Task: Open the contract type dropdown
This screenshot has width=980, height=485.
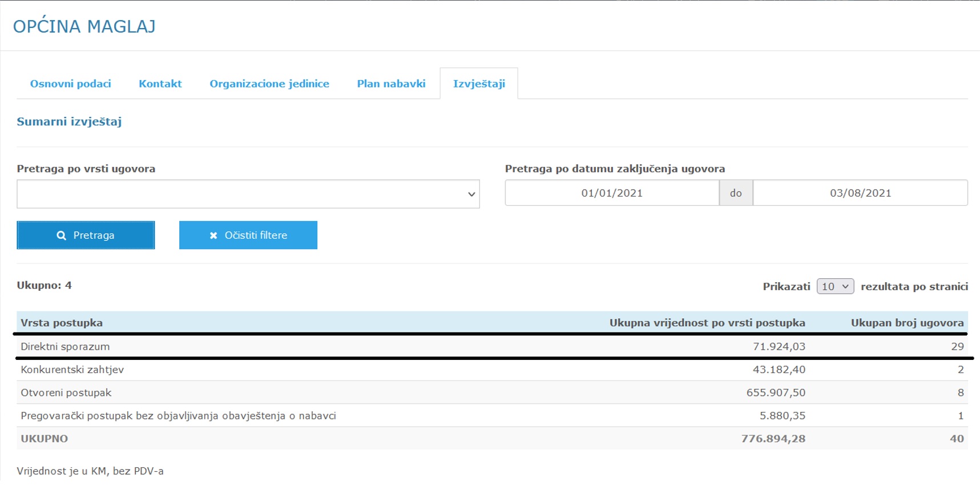Action: tap(248, 194)
